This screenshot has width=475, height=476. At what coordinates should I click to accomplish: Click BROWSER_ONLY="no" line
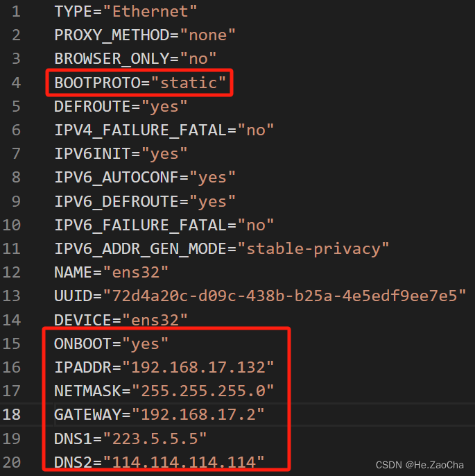(x=135, y=58)
